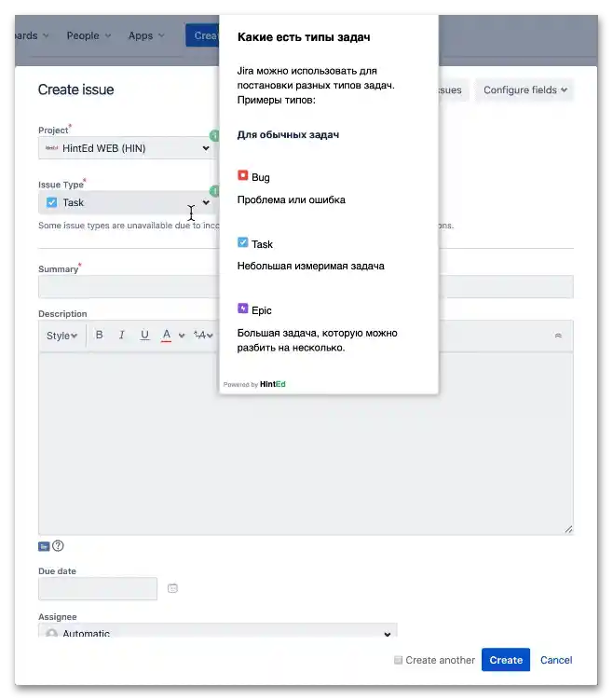Open more text formatting options dropdown
This screenshot has height=700, width=613.
pos(203,335)
